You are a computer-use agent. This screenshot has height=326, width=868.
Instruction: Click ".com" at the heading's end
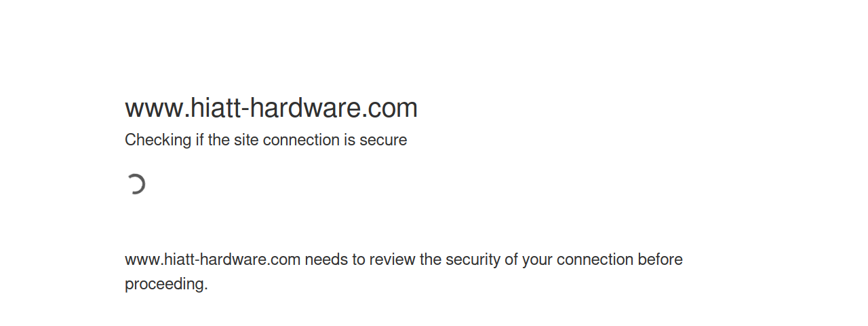tap(391, 109)
